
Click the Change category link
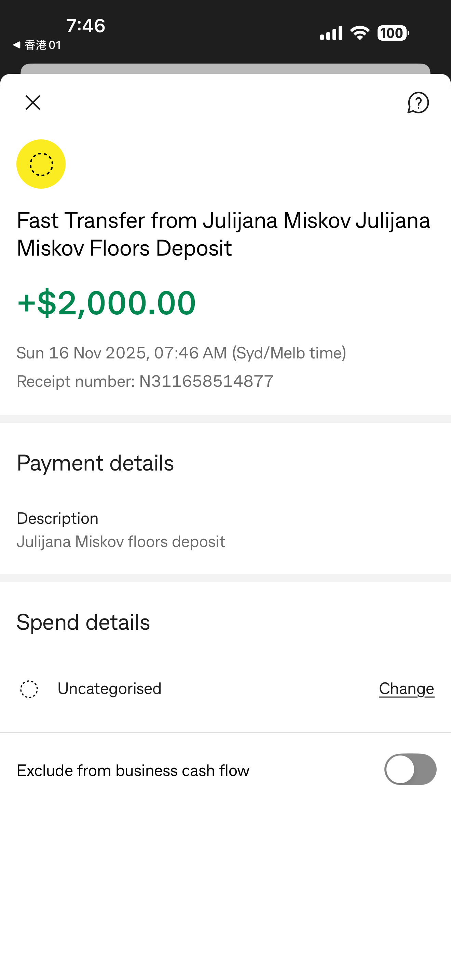pyautogui.click(x=406, y=689)
